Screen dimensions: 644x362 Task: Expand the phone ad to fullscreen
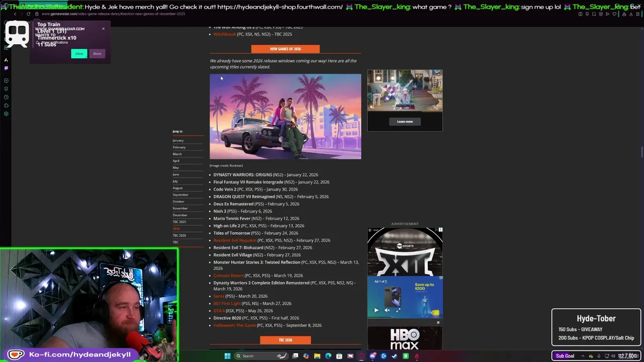coord(398,310)
